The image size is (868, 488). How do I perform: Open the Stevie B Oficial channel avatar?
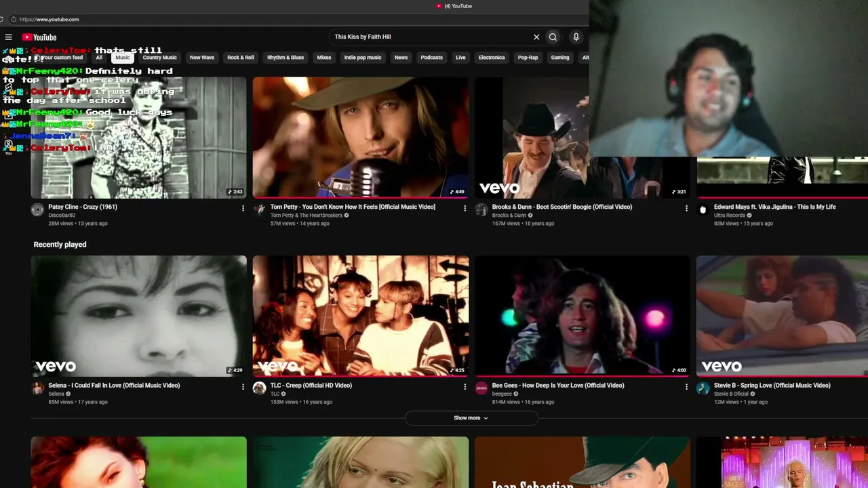[703, 388]
